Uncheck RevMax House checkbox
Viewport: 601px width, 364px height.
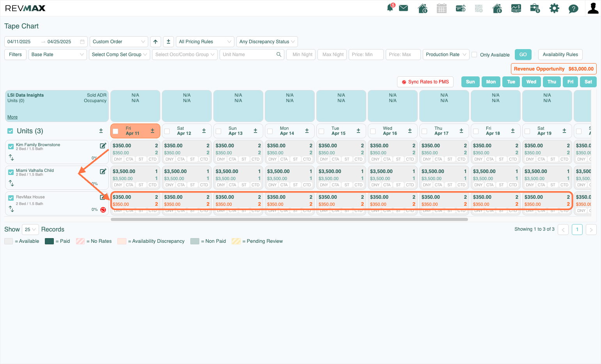click(x=11, y=198)
